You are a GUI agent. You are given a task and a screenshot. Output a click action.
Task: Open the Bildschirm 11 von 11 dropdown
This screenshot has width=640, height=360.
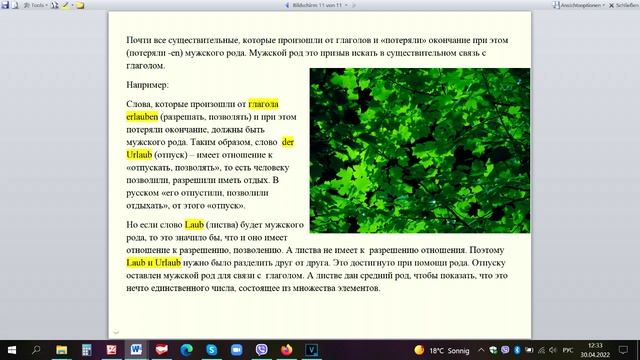click(x=320, y=5)
